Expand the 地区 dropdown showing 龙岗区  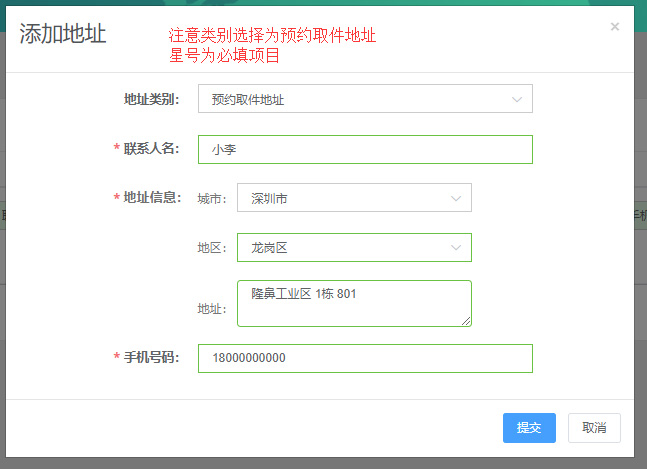pyautogui.click(x=354, y=247)
